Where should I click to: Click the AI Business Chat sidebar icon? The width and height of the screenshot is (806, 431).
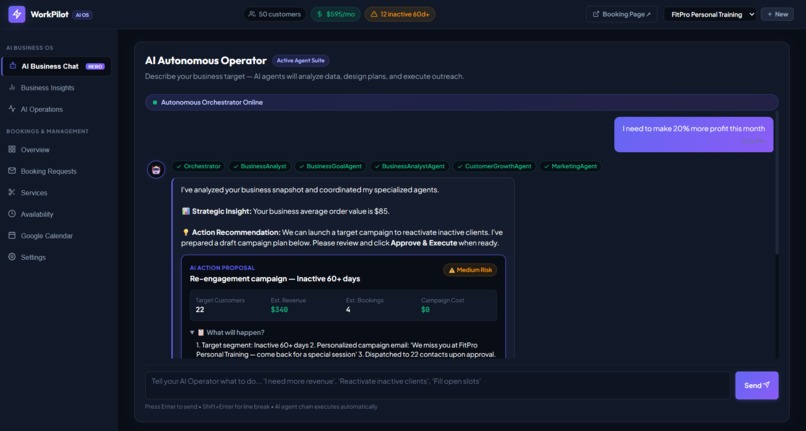tap(13, 66)
